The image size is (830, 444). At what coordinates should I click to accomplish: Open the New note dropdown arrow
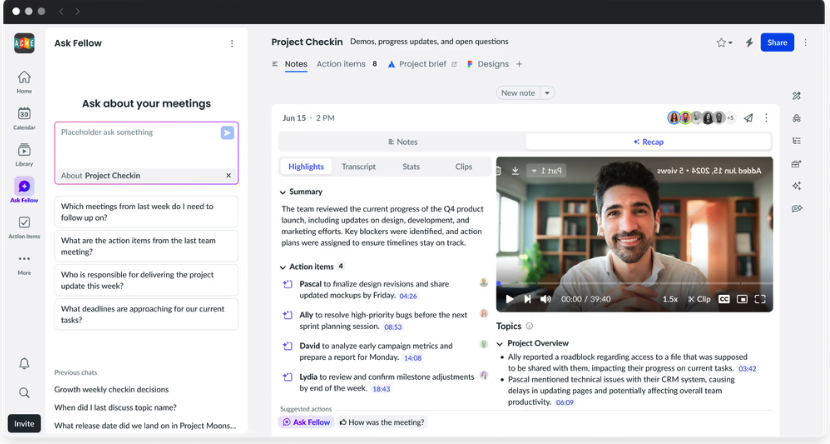(547, 93)
